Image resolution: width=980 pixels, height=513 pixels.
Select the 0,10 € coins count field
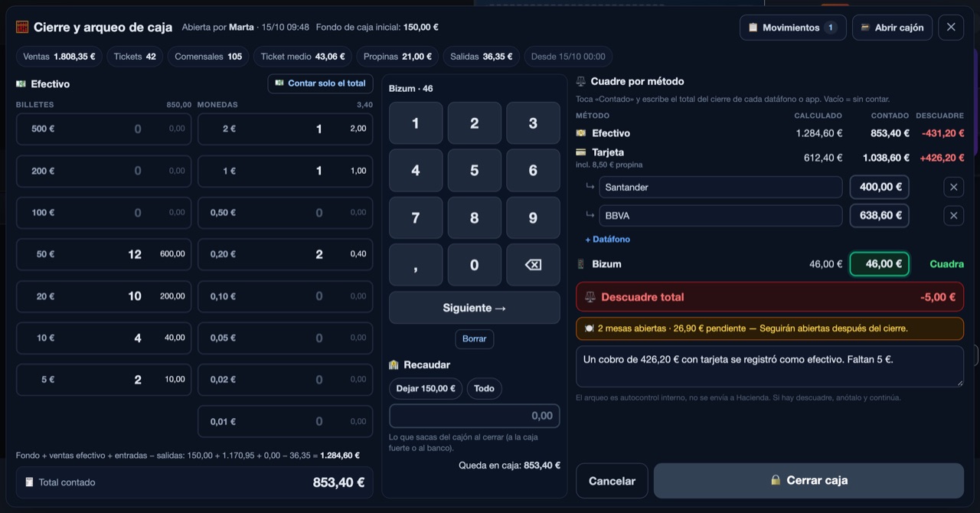(285, 296)
